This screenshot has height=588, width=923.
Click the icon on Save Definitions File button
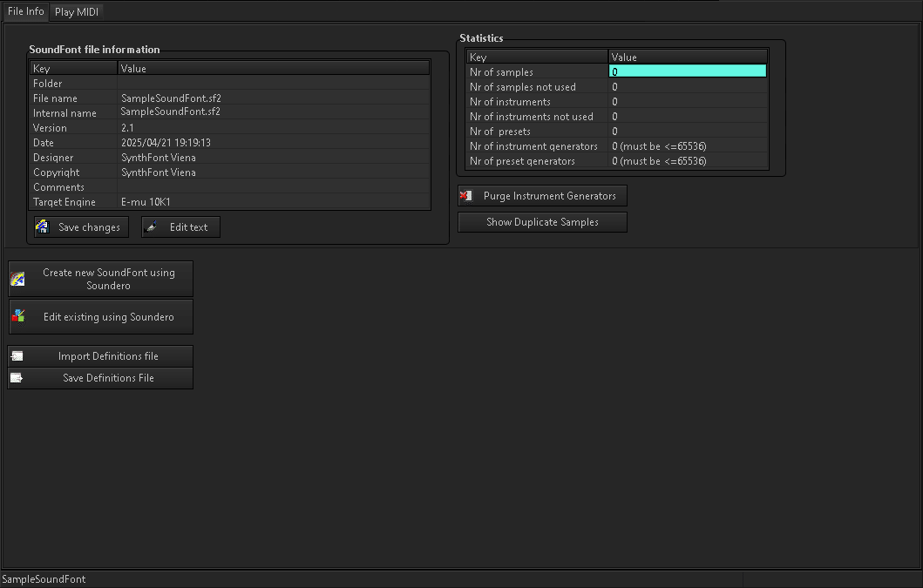click(x=15, y=377)
